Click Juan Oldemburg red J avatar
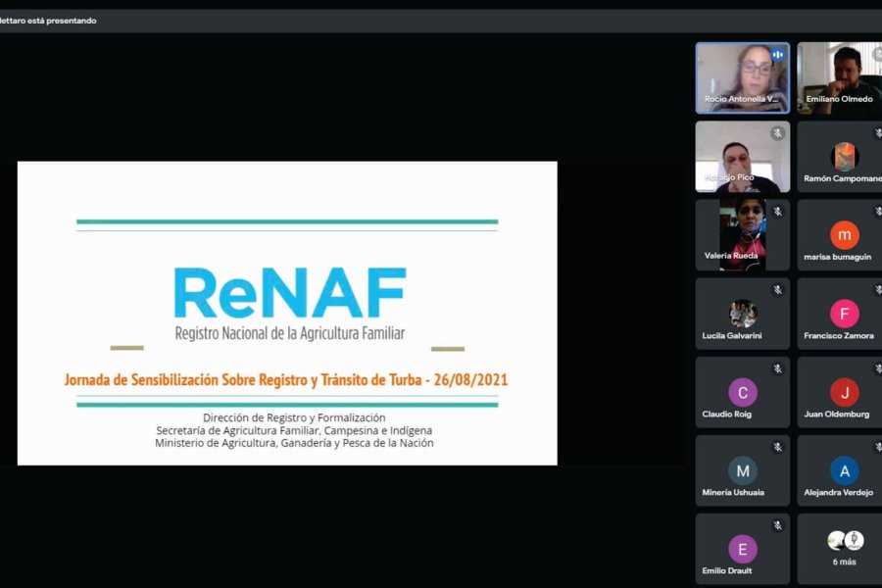 (x=845, y=392)
